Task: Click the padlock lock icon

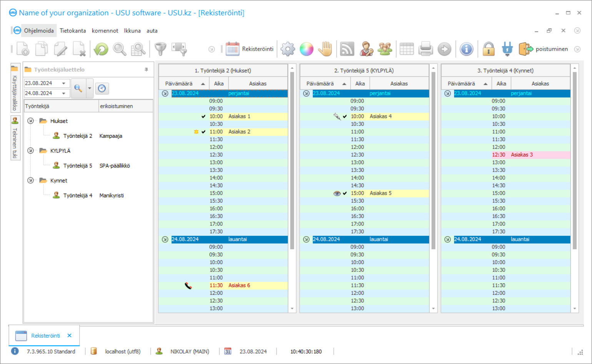Action: (x=488, y=49)
